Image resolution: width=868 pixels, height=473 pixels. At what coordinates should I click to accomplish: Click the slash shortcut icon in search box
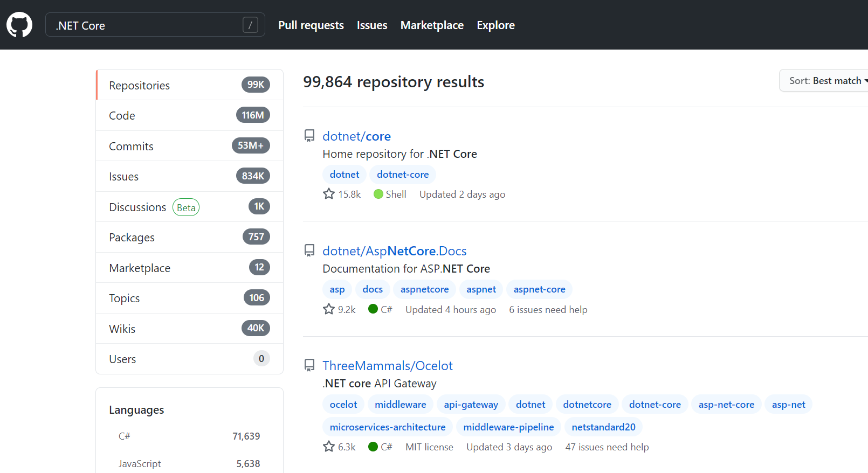tap(250, 25)
